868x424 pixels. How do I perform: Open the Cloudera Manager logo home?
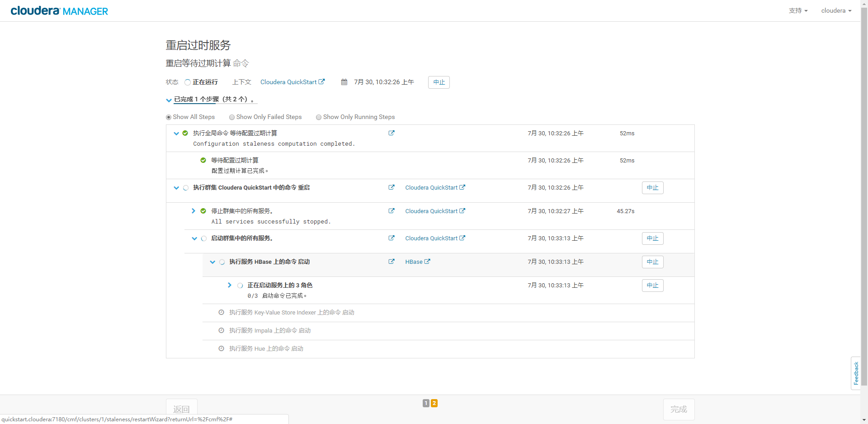point(59,11)
